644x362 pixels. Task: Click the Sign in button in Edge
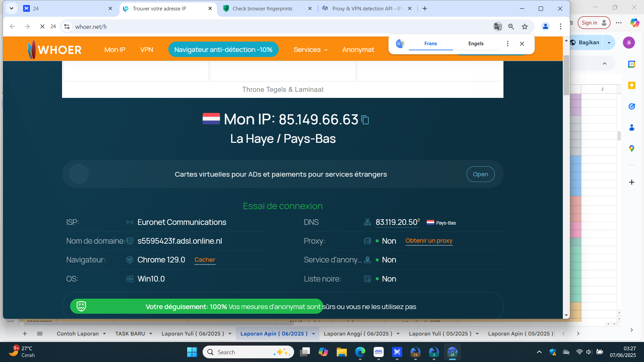[594, 23]
